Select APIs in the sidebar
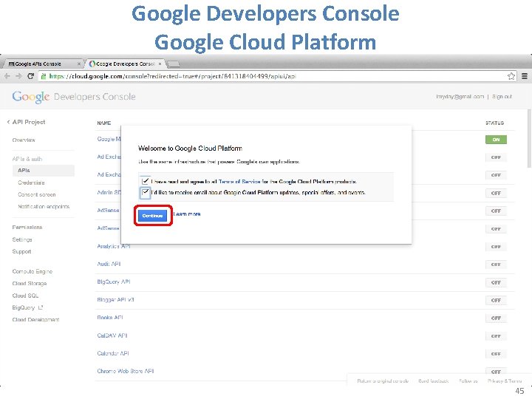532x399 pixels. [44, 171]
